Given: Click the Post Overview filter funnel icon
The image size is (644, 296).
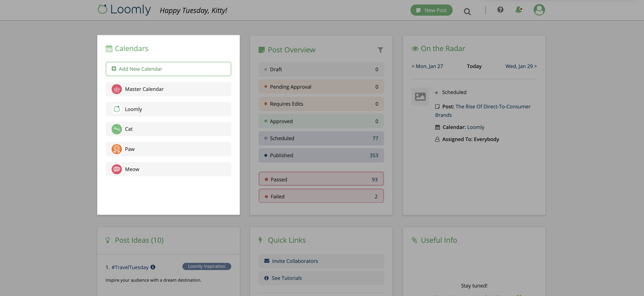Looking at the screenshot, I should click(x=380, y=50).
